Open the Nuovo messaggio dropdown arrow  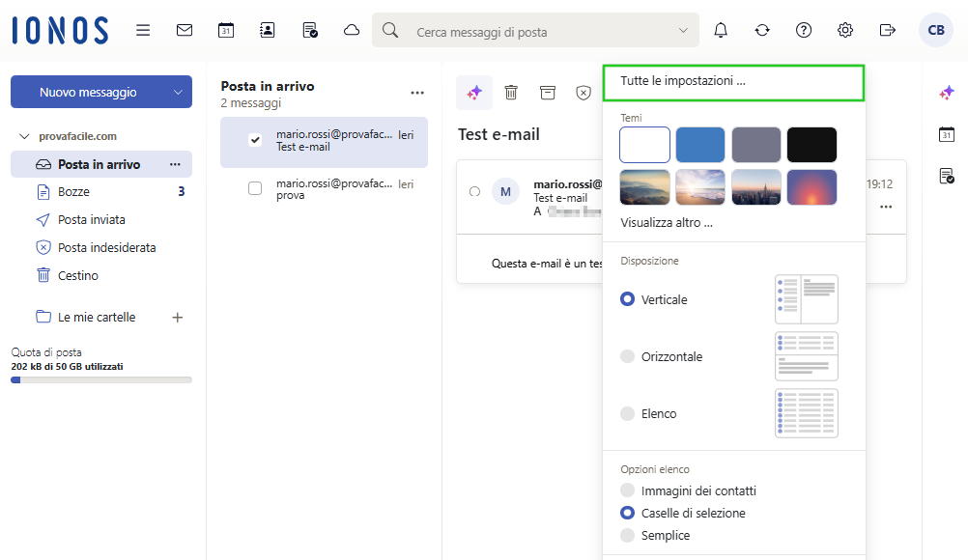(x=177, y=92)
